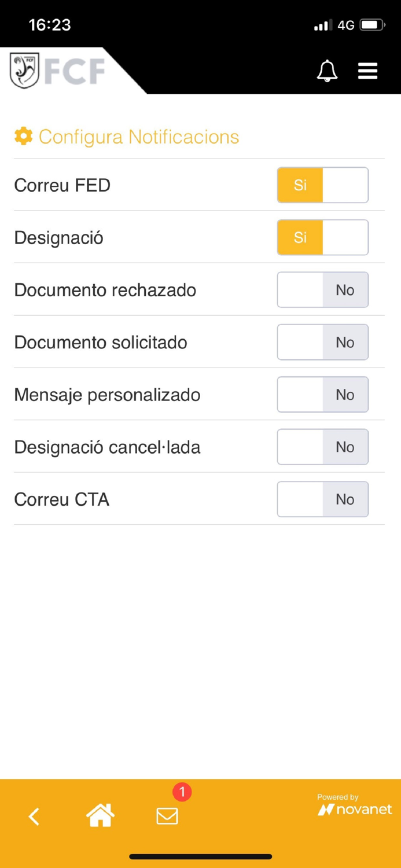Screen dimensions: 401x868
Task: Tap the back arrow in bottom bar
Action: (34, 816)
